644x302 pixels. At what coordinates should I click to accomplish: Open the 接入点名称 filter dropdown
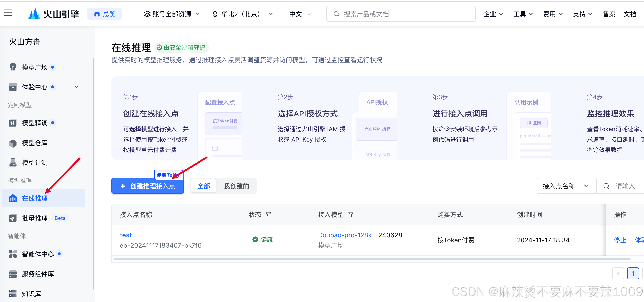(566, 186)
